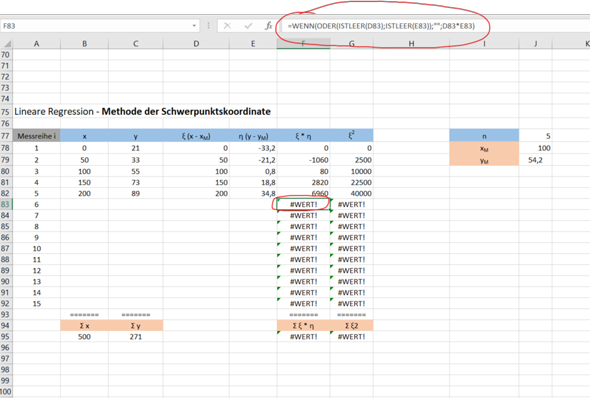Click cell J77 with value 5
The width and height of the screenshot is (590, 398).
535,136
